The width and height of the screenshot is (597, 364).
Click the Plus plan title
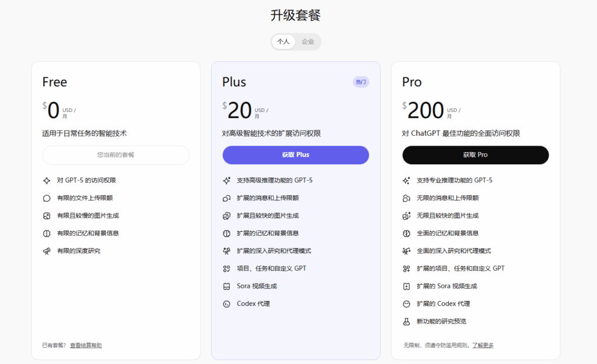click(x=234, y=82)
